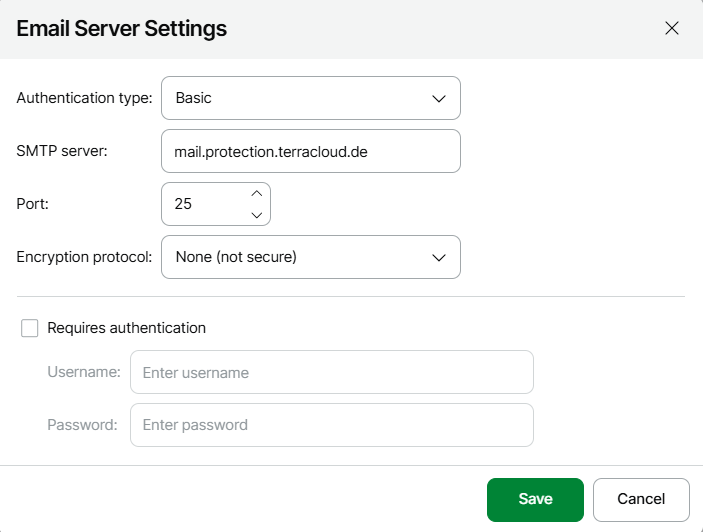Enable the Requires authentication checkbox
Screen dimensions: 703x532
pos(30,328)
